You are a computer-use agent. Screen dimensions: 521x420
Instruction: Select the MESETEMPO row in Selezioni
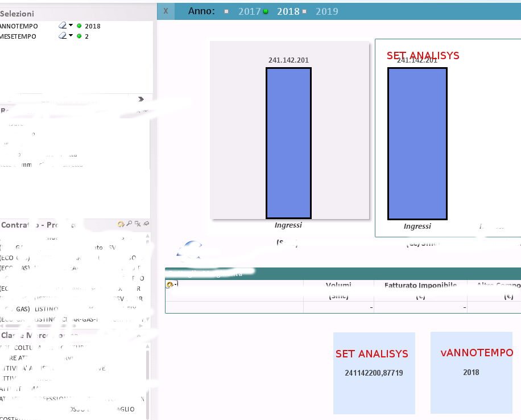pyautogui.click(x=76, y=36)
